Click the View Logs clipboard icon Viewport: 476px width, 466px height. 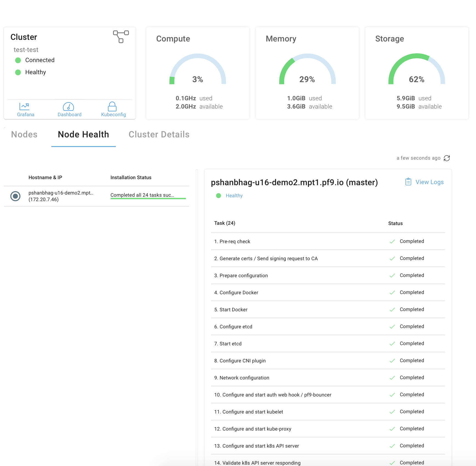pos(408,182)
